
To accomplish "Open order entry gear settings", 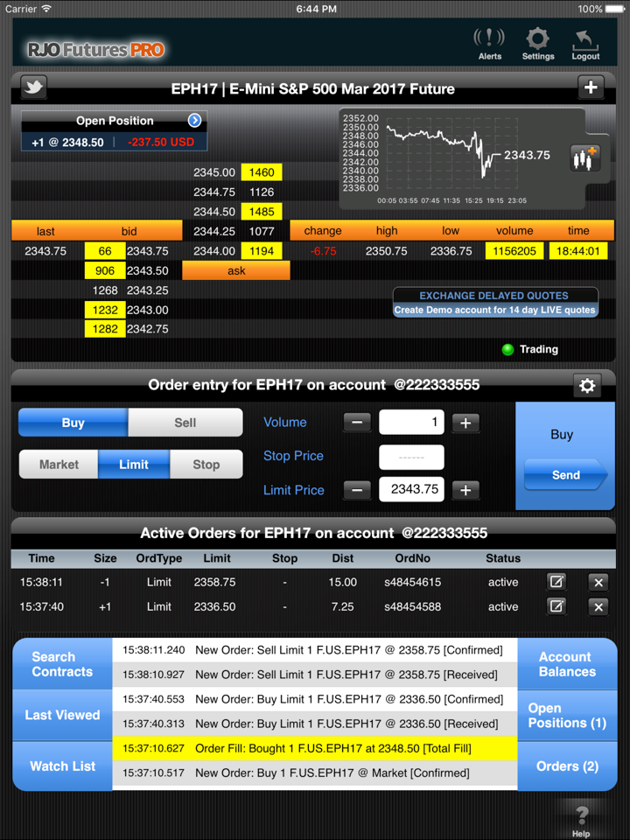I will 587,385.
